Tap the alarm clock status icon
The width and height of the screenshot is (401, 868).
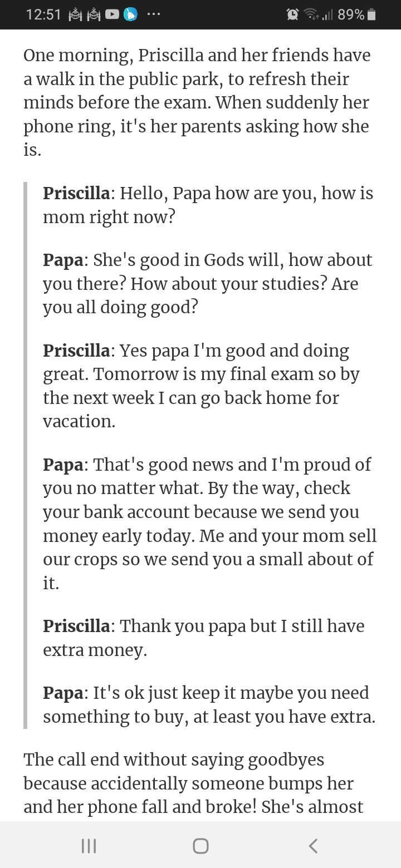click(x=292, y=15)
